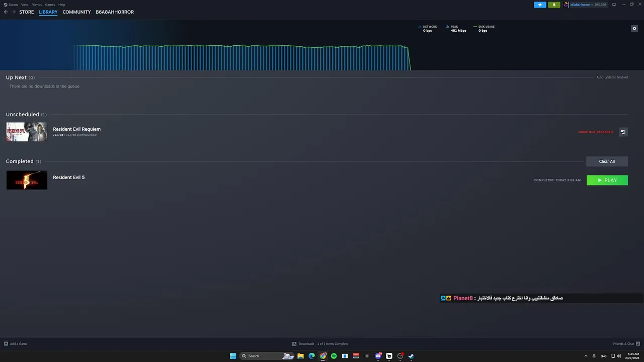Open the green notifications bell

[x=554, y=5]
